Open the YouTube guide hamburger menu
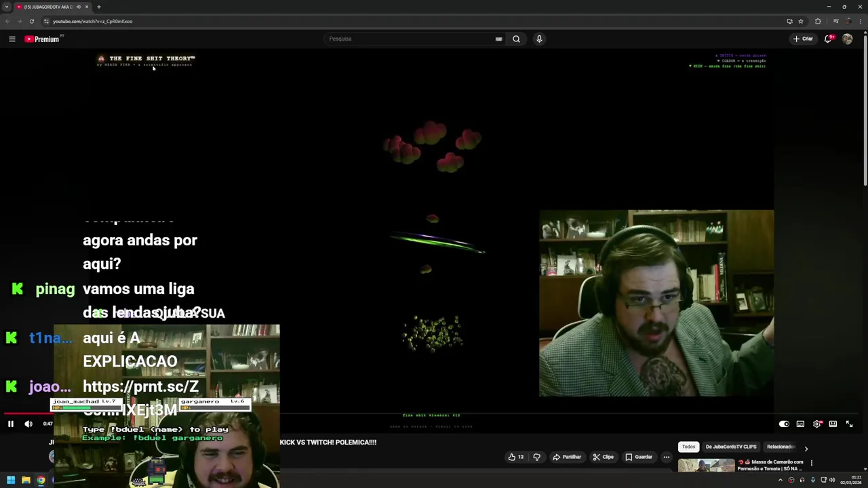Image resolution: width=868 pixels, height=488 pixels. (x=12, y=39)
